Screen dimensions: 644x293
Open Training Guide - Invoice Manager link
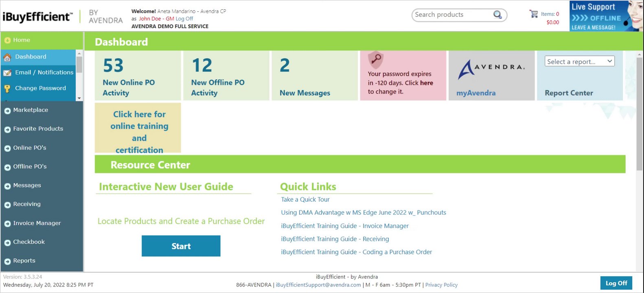click(x=345, y=226)
